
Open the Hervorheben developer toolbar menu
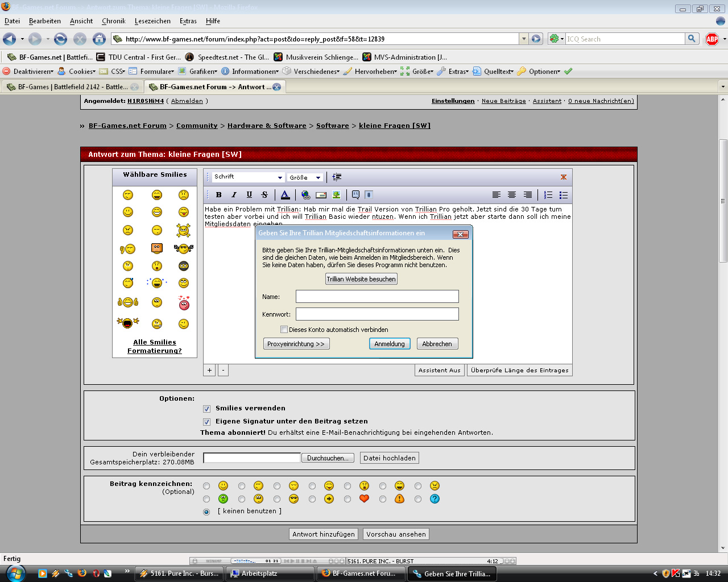tap(370, 72)
